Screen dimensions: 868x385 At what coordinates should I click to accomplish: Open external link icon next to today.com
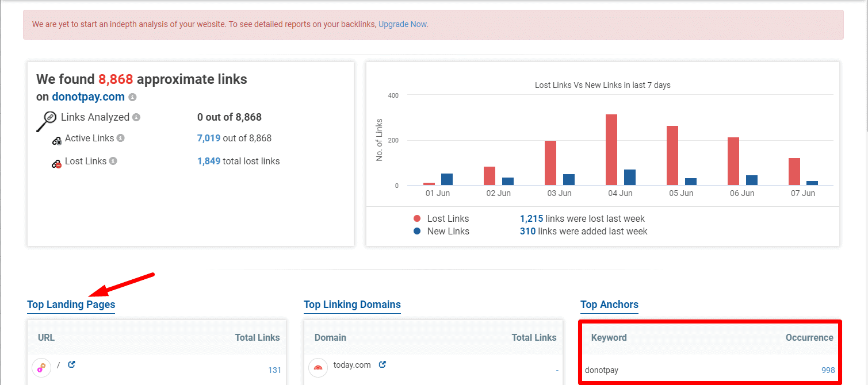(x=382, y=364)
